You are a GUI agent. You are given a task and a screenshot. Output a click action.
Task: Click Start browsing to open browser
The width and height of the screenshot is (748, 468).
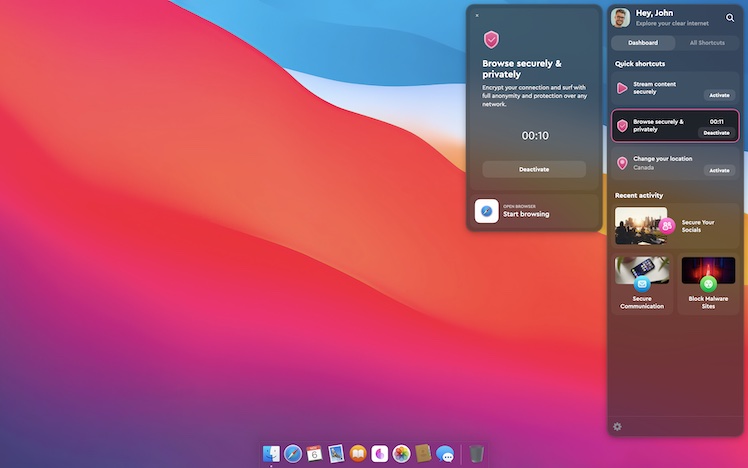coord(525,214)
